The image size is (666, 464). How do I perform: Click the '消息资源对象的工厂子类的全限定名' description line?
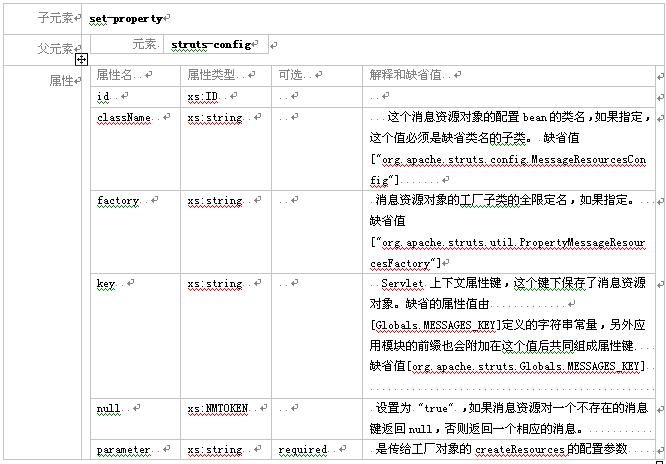tap(471, 200)
